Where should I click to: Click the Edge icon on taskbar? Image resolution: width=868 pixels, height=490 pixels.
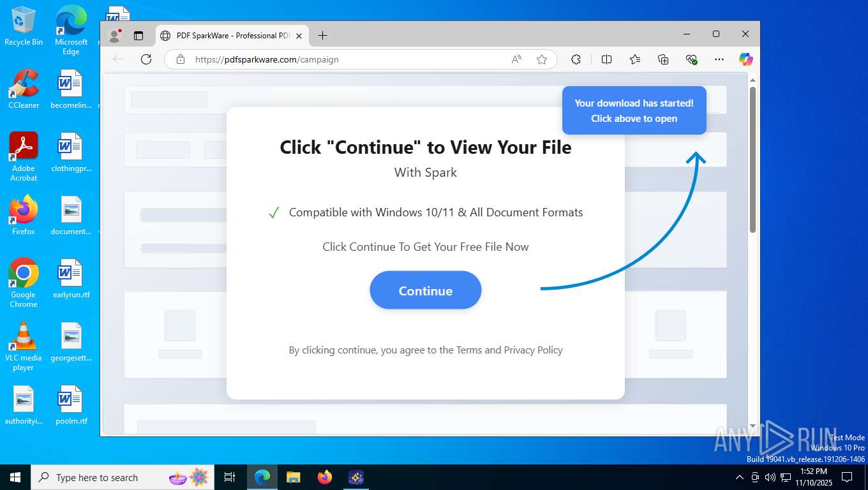[262, 477]
